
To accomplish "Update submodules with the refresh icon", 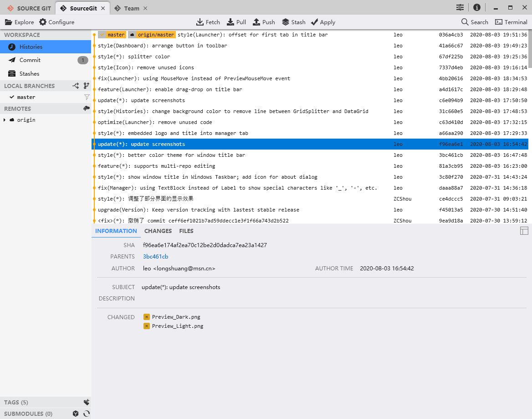I will [x=86, y=414].
